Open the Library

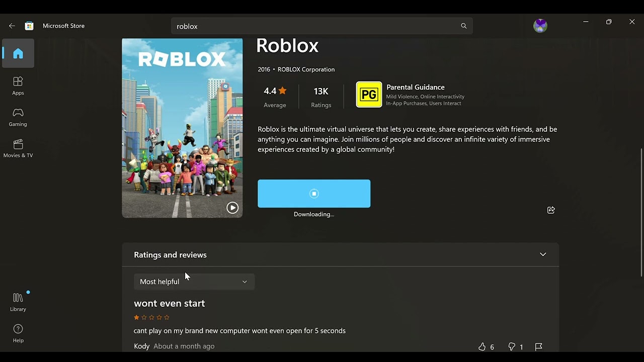[x=18, y=302]
